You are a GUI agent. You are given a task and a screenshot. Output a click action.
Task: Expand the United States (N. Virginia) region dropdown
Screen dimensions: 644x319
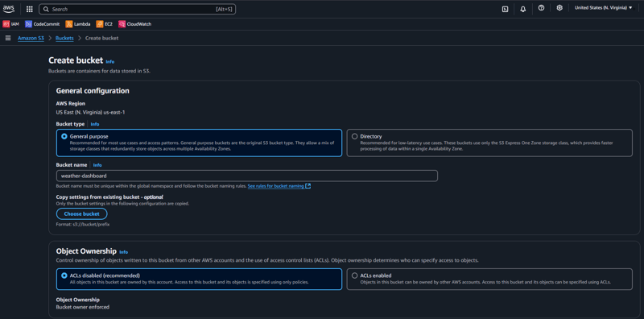603,8
